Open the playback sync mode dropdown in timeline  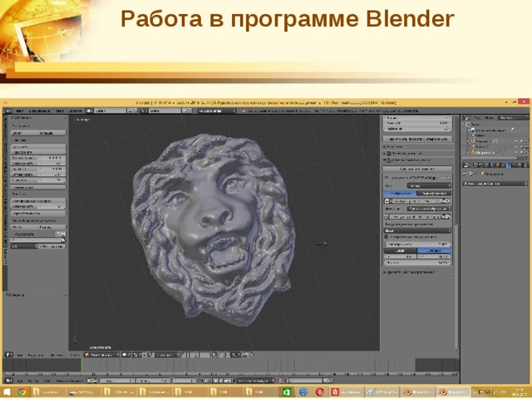click(255, 381)
